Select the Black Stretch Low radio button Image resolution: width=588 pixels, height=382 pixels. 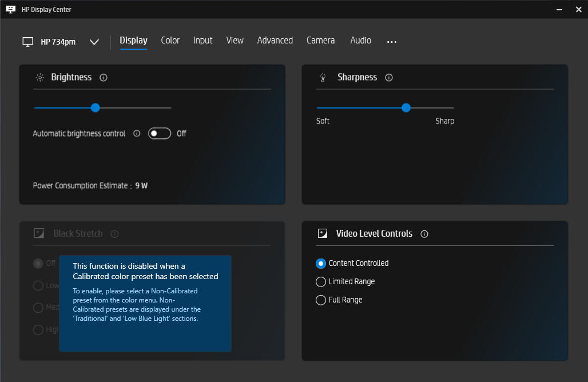[38, 286]
